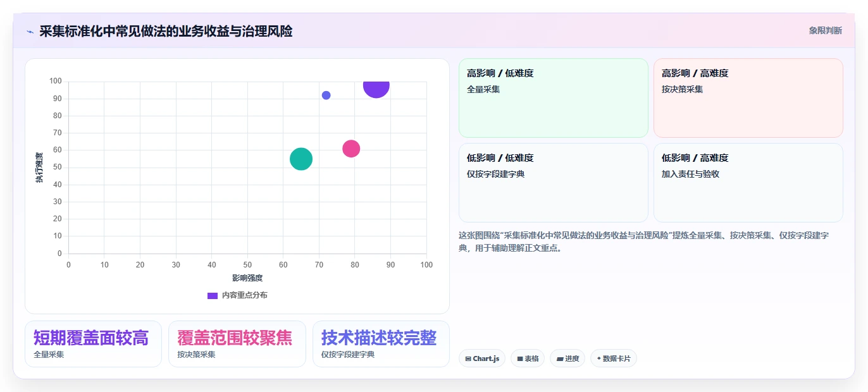The height and width of the screenshot is (392, 868).
Task: Click the 执行难度 y-axis label
Action: (39, 168)
